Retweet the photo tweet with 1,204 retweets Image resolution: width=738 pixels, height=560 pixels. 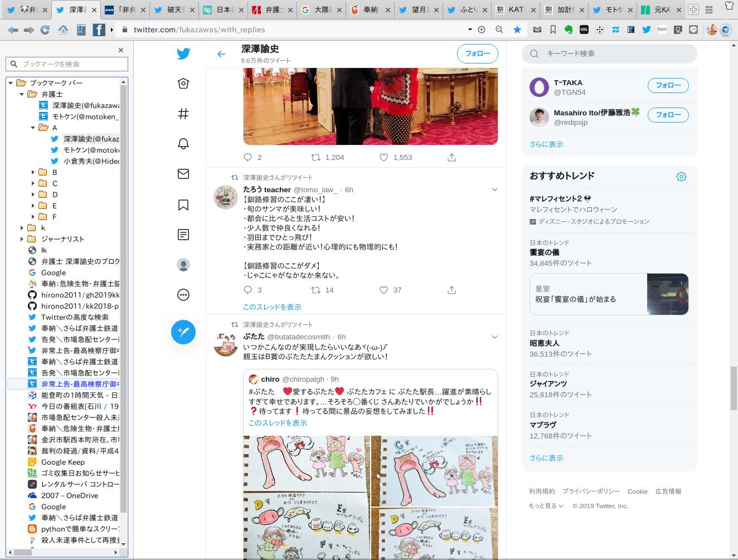pos(315,157)
